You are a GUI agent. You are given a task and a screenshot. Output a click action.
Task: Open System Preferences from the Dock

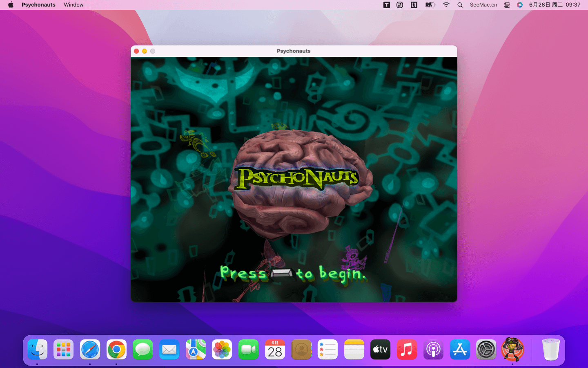click(x=486, y=350)
